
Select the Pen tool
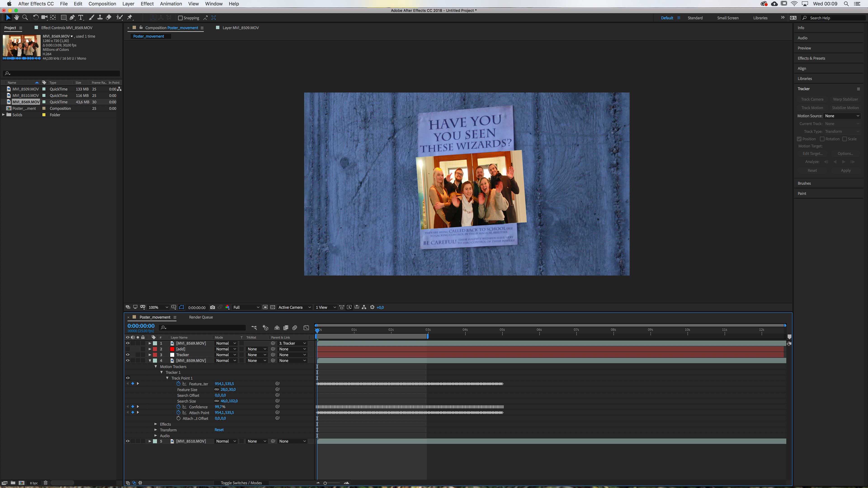point(72,18)
